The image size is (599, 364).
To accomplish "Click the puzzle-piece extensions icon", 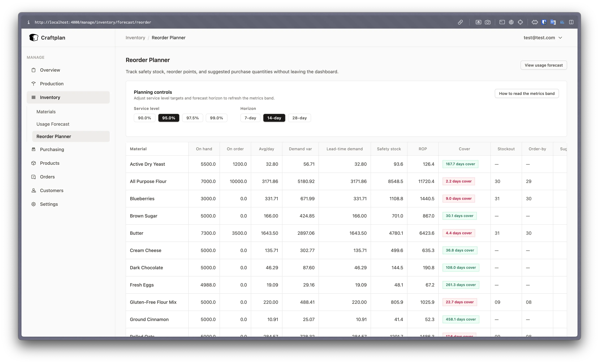I will coord(535,22).
